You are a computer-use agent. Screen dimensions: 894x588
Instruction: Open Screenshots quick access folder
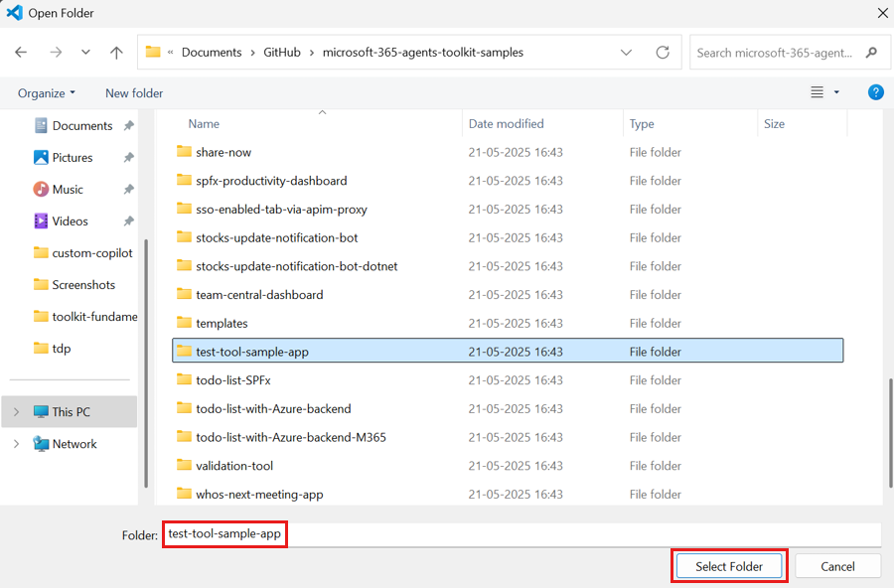tap(83, 285)
